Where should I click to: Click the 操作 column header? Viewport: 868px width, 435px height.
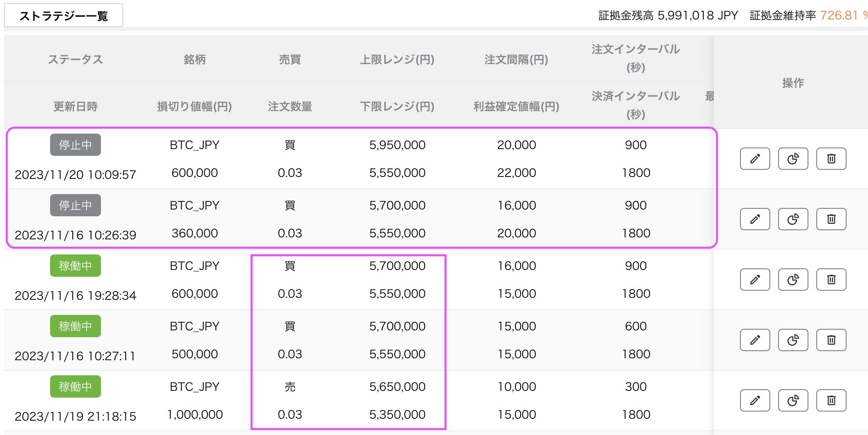point(793,84)
